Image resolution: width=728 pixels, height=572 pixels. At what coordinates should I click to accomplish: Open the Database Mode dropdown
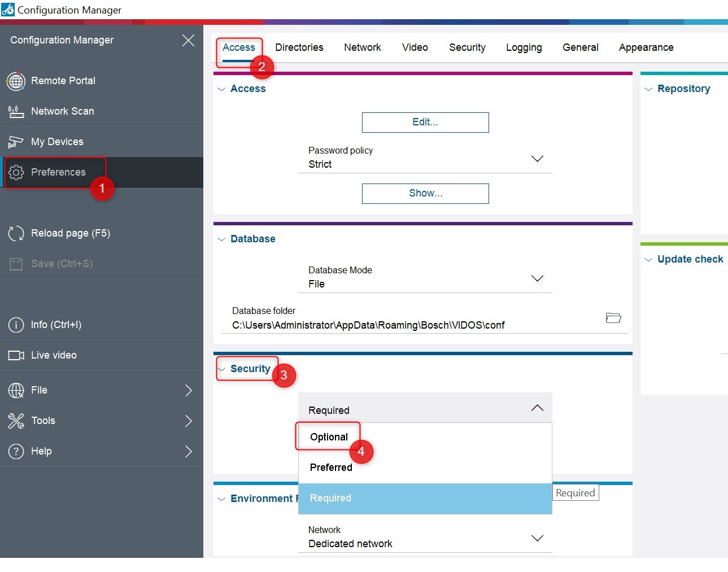click(x=537, y=278)
